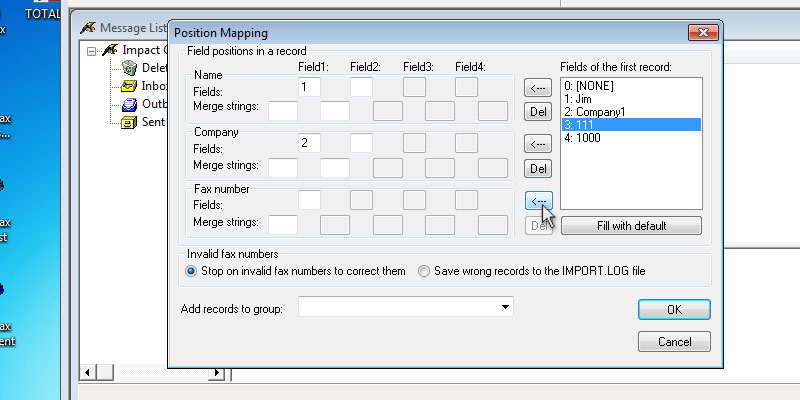Image resolution: width=800 pixels, height=400 pixels.
Task: Open the Outbox folder icon
Action: 128,104
